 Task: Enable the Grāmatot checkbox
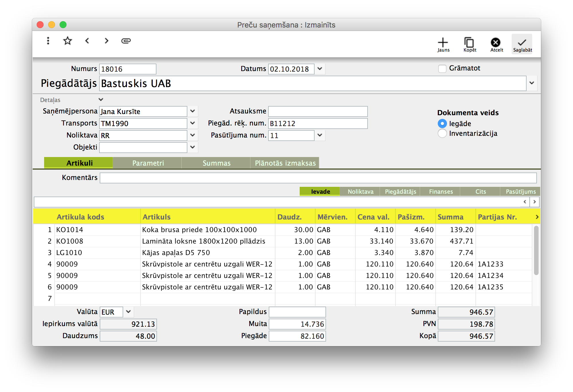(x=442, y=69)
